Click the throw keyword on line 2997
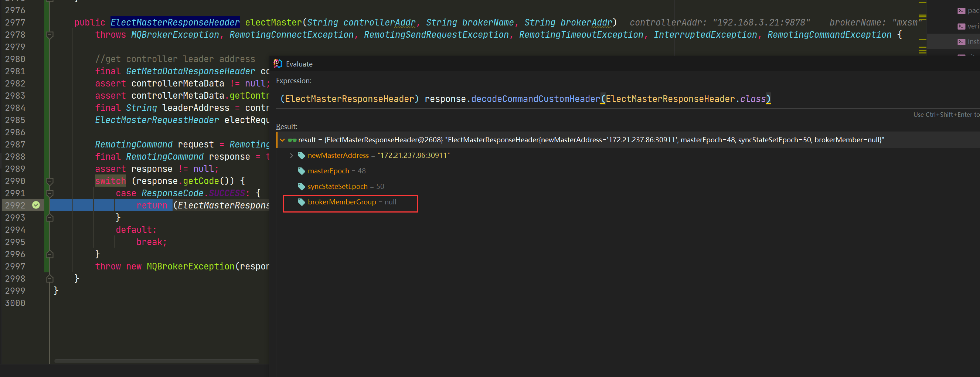The width and height of the screenshot is (980, 377). click(108, 266)
